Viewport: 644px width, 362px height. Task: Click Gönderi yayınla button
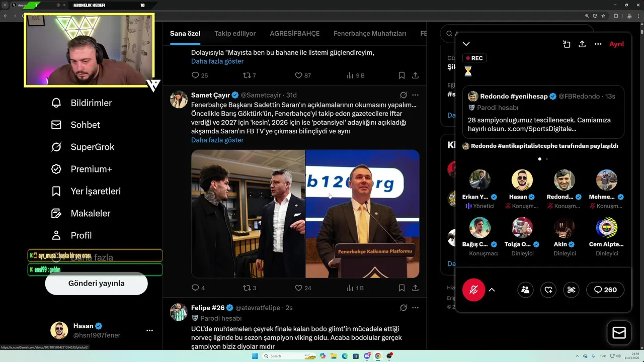click(x=97, y=284)
